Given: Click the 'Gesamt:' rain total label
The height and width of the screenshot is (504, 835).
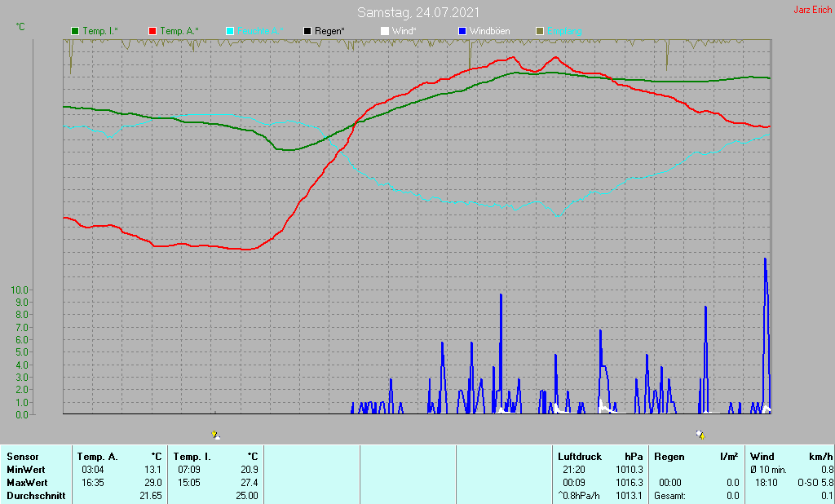Looking at the screenshot, I should [670, 496].
